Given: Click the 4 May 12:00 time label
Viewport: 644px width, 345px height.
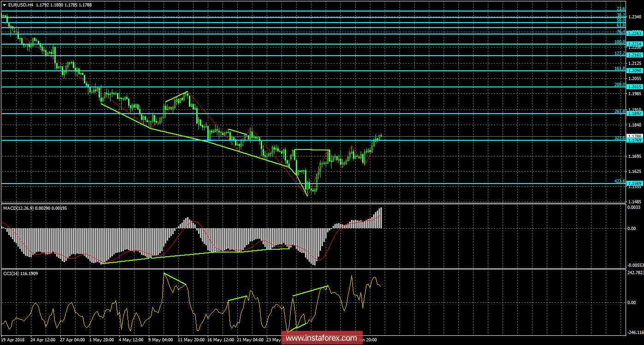Looking at the screenshot, I should pos(132,340).
